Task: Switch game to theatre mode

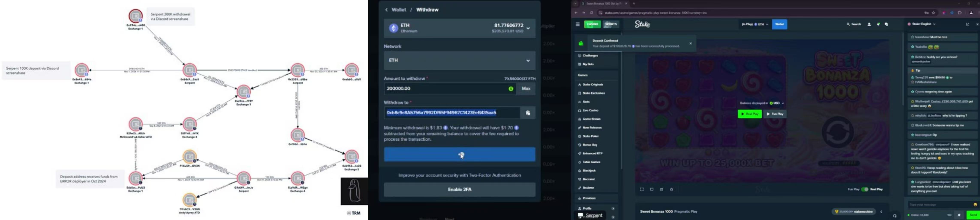Action: click(652, 189)
